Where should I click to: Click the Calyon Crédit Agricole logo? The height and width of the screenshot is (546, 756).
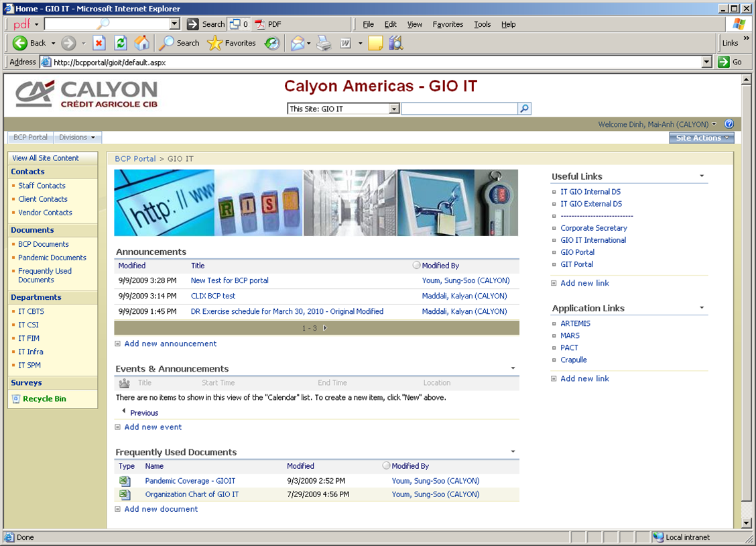[x=86, y=94]
